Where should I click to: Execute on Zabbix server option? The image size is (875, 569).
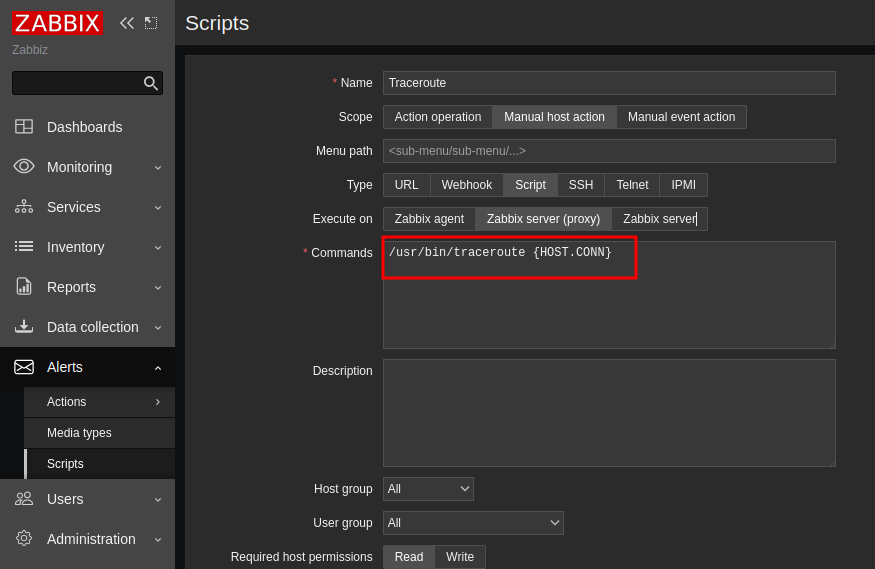(659, 219)
